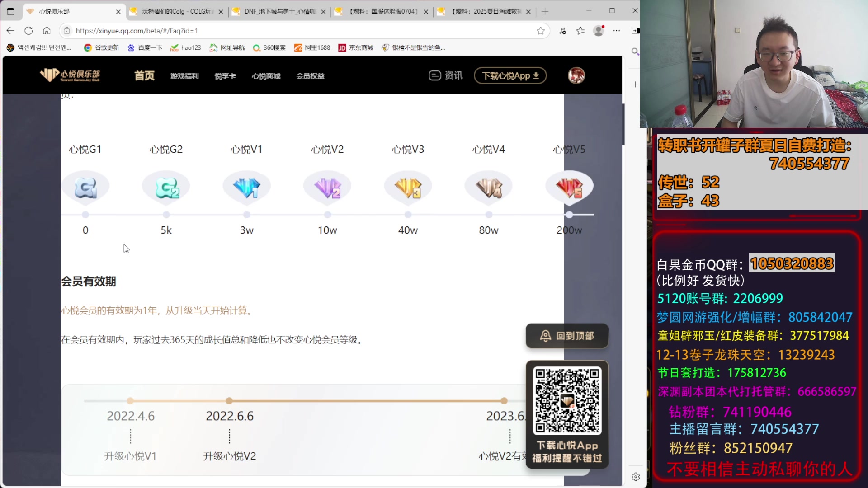Click 升级心悦V2 timeline label
Screen dimensions: 868x488
coord(230,456)
